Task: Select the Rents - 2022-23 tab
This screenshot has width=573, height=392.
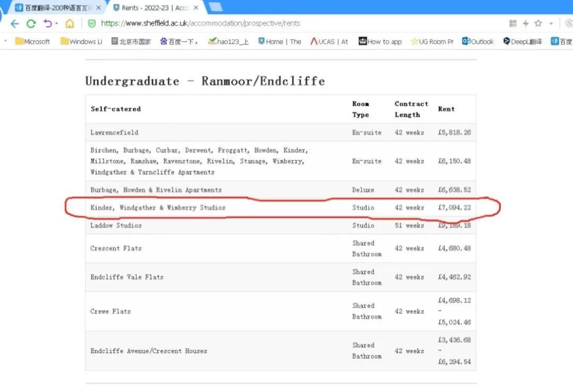Action: coord(155,7)
